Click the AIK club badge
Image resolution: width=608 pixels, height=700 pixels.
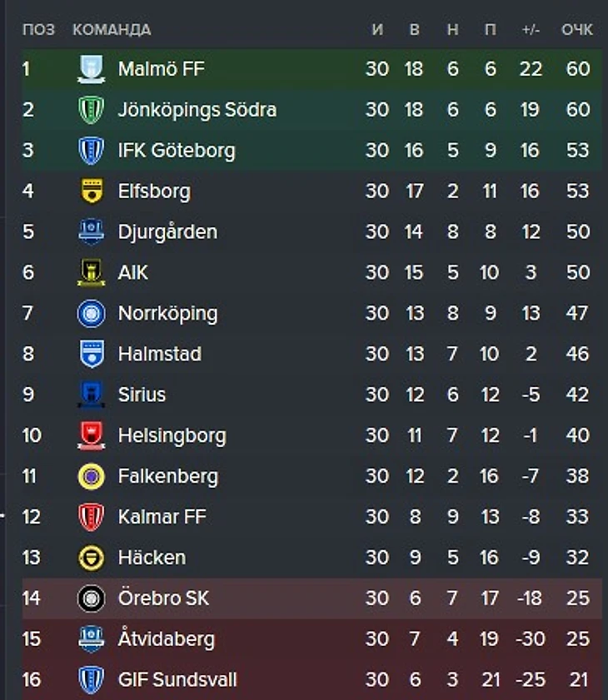pyautogui.click(x=91, y=272)
